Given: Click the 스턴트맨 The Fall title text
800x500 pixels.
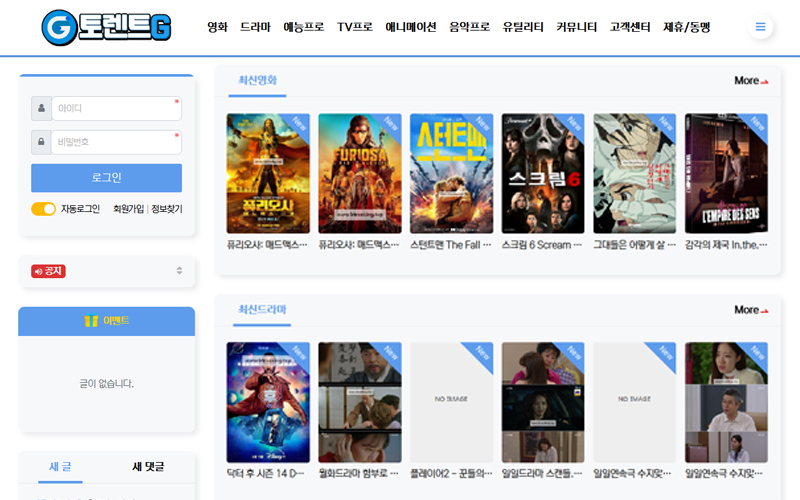Looking at the screenshot, I should [451, 245].
